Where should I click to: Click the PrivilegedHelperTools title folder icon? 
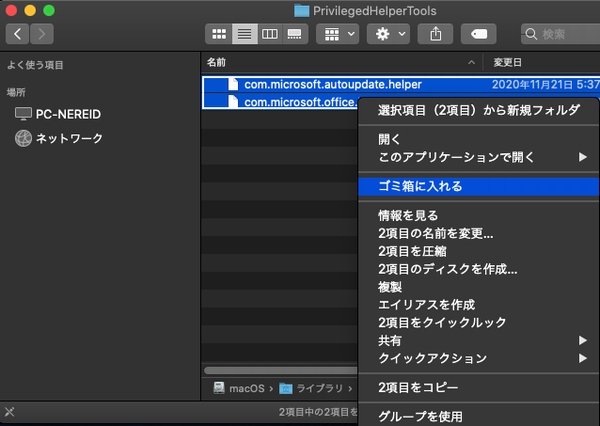[302, 11]
